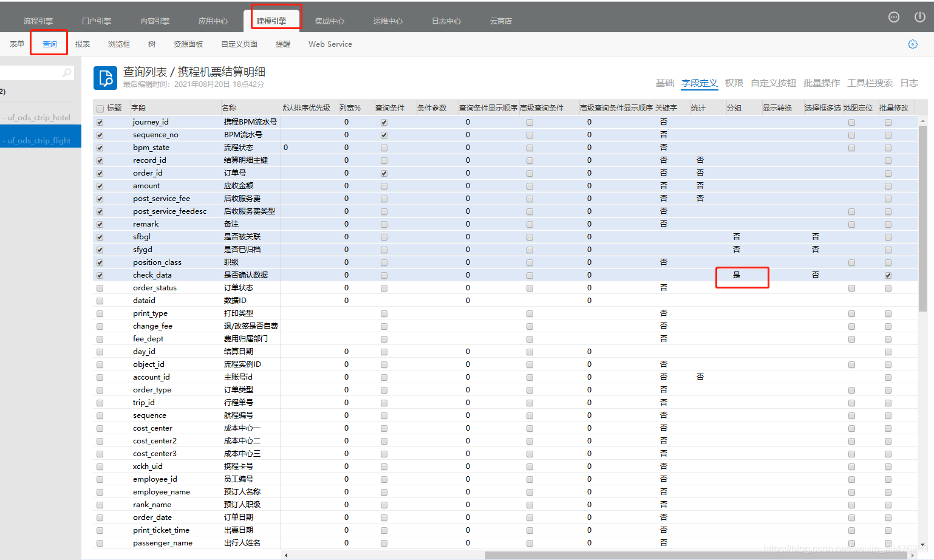The width and height of the screenshot is (934, 560).
Task: Click the left panel search field
Action: pos(36,73)
